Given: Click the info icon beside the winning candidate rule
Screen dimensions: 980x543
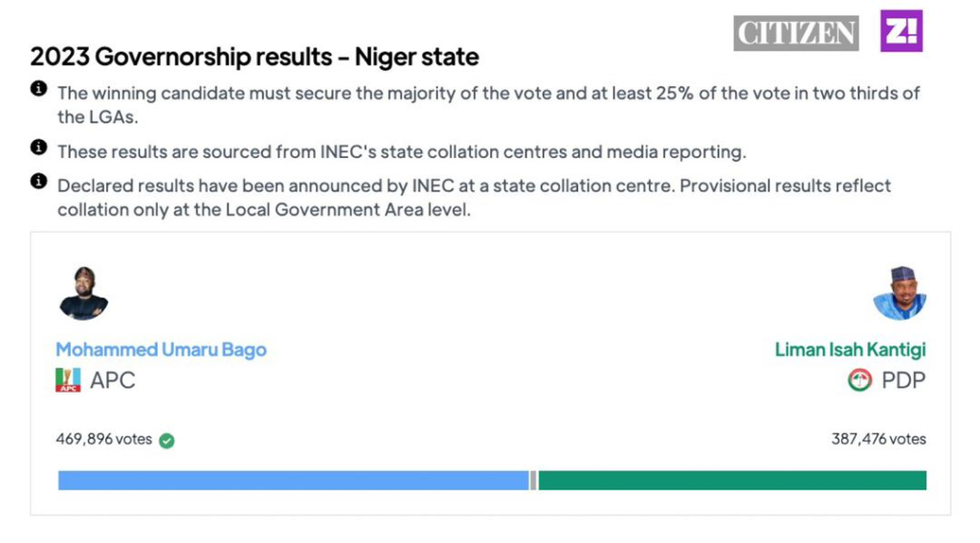Looking at the screenshot, I should pos(39,89).
